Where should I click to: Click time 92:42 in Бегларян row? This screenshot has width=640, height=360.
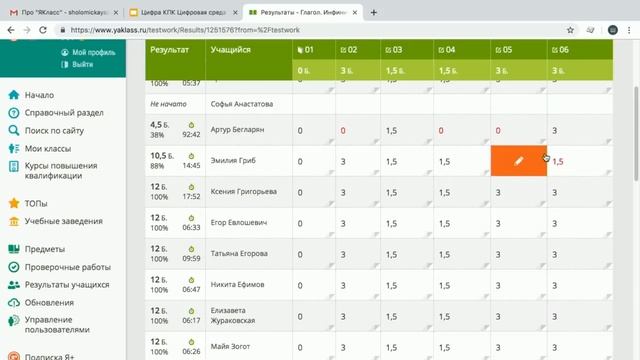coord(191,135)
